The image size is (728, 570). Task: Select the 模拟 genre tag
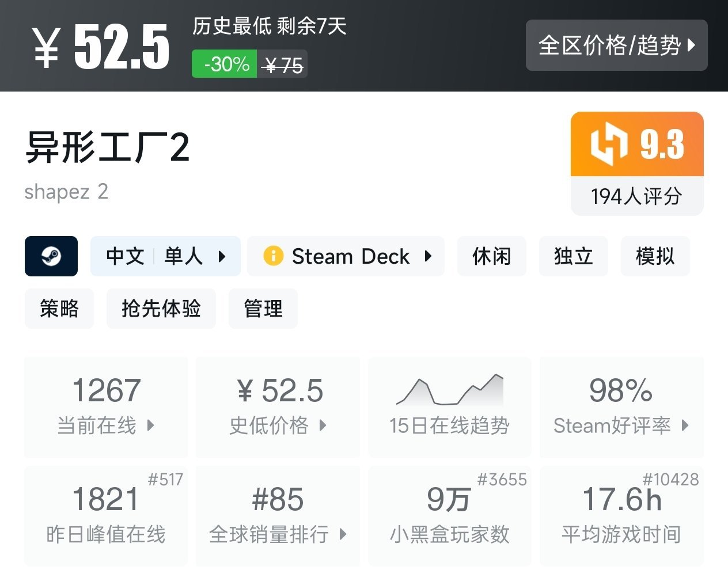click(x=655, y=256)
